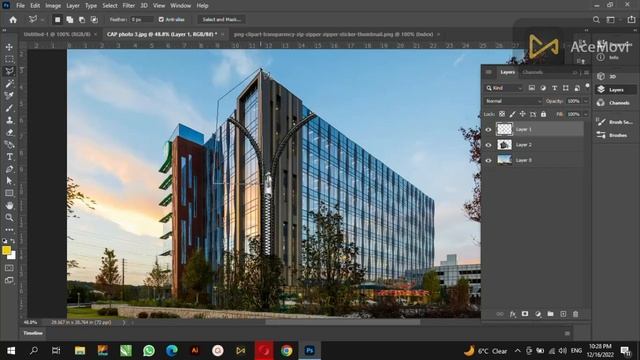Select the Rectangle shape tool
Viewport: 640px width, 360px height.
coord(9,193)
